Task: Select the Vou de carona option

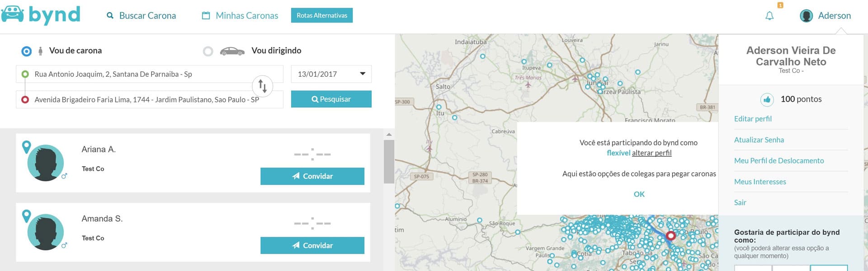Action: tap(27, 51)
